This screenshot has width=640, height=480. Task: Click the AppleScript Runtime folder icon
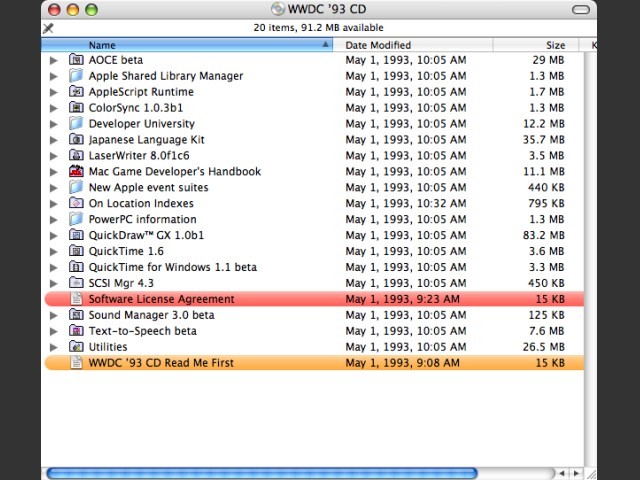pyautogui.click(x=76, y=91)
